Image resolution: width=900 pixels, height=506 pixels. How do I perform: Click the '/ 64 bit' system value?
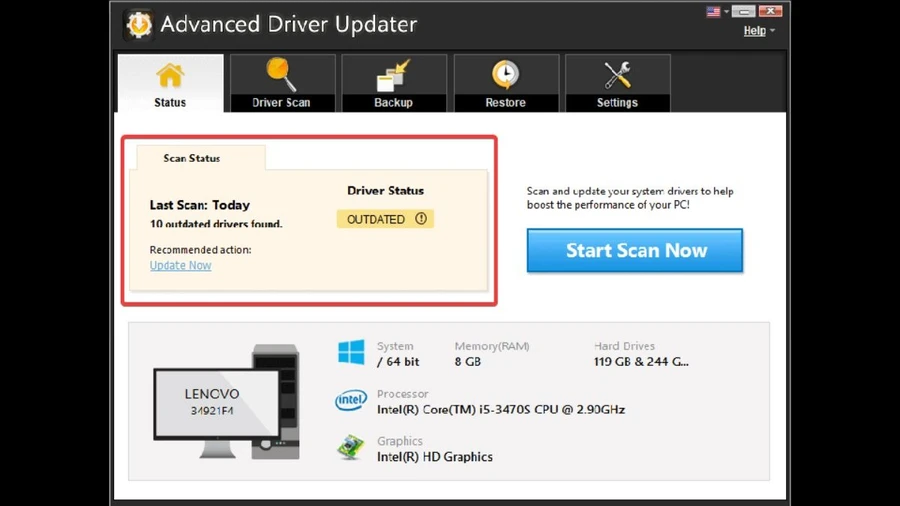pyautogui.click(x=398, y=362)
